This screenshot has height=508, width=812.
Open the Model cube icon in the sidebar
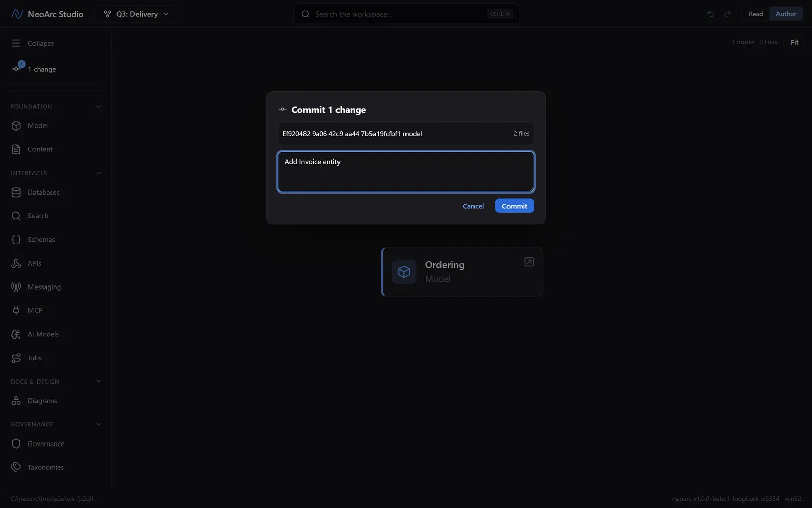[x=16, y=125]
